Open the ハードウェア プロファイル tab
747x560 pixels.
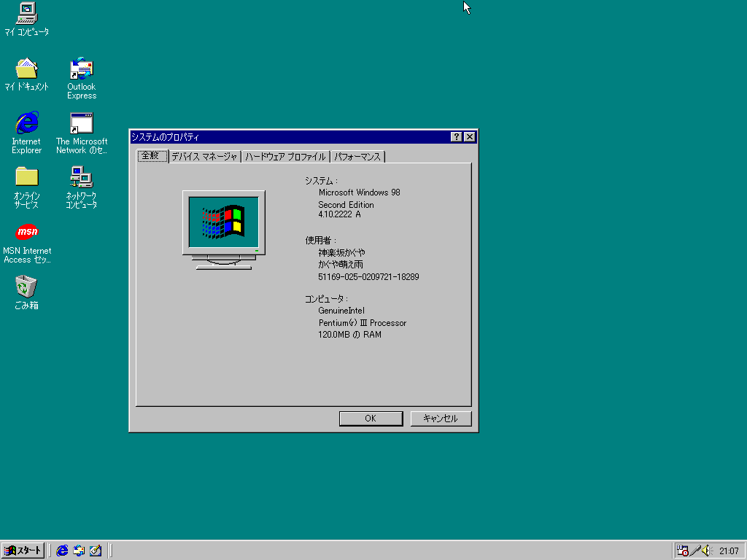point(285,157)
